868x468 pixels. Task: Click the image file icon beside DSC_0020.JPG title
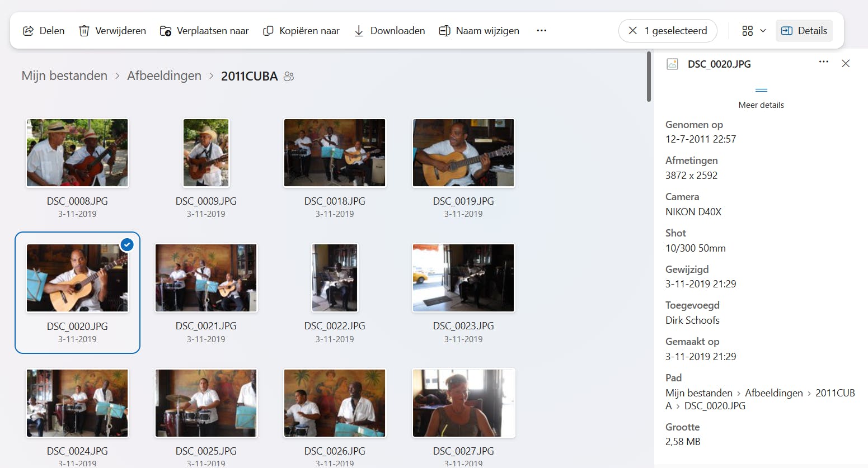pyautogui.click(x=672, y=64)
